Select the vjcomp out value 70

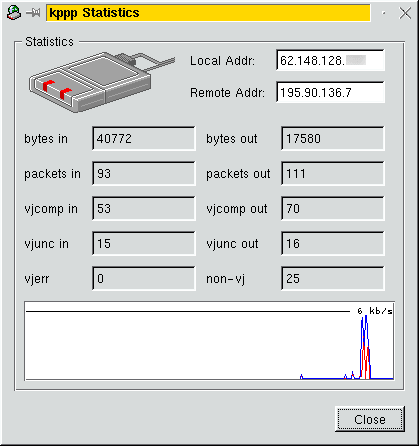(333, 208)
